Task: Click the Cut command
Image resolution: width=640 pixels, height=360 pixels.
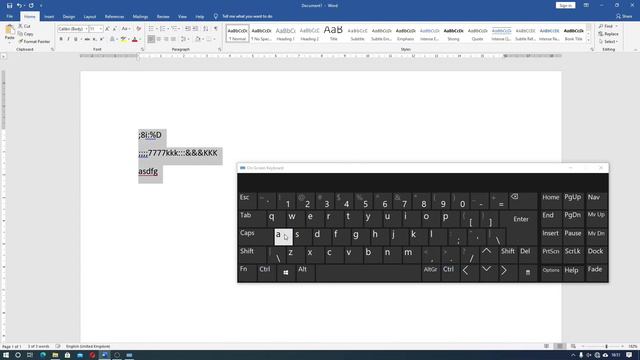Action: click(x=24, y=26)
